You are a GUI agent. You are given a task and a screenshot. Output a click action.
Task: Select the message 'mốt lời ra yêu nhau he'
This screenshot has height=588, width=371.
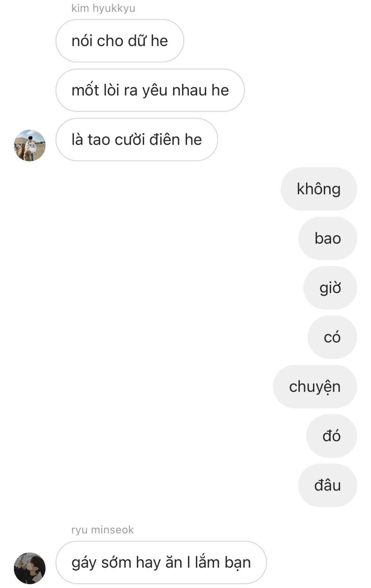tap(150, 90)
